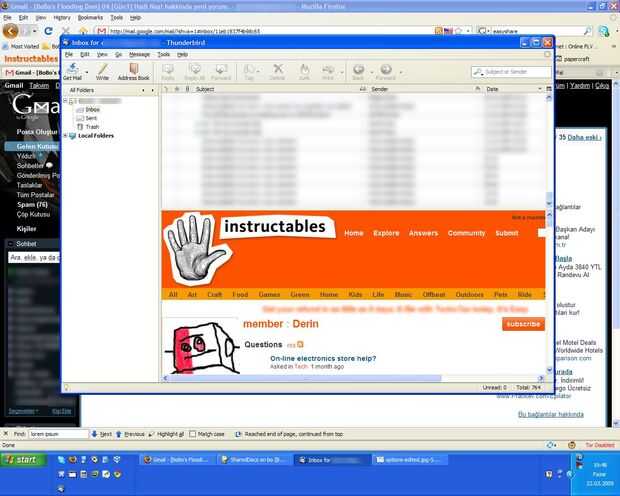Open Print button dropdown arrow
This screenshot has width=620, height=496.
coord(342,72)
